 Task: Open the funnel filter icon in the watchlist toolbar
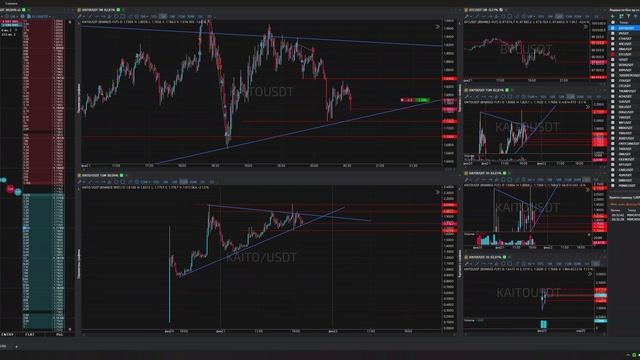(x=629, y=16)
